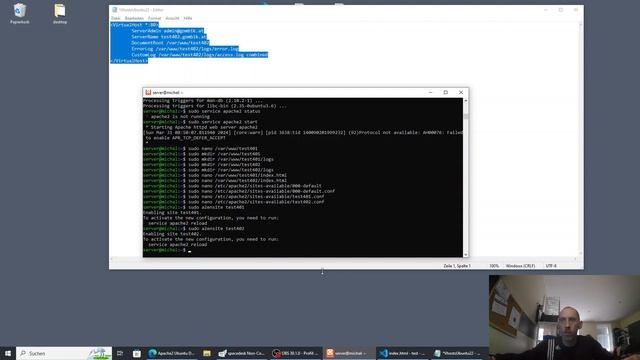Click the 'sudo a2ensite test401' terminal line
Screen dimensions: 640x360
194,207
